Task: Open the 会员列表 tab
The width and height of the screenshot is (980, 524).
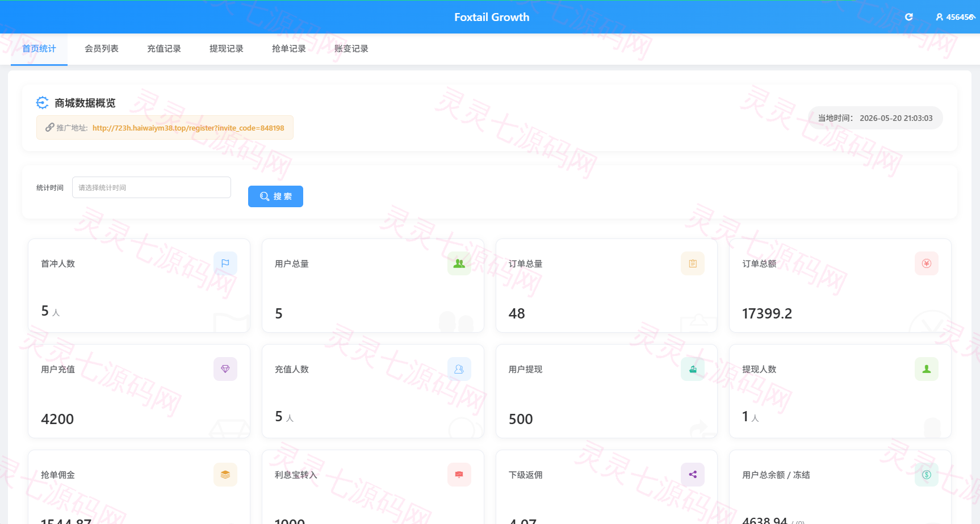Action: pyautogui.click(x=102, y=49)
